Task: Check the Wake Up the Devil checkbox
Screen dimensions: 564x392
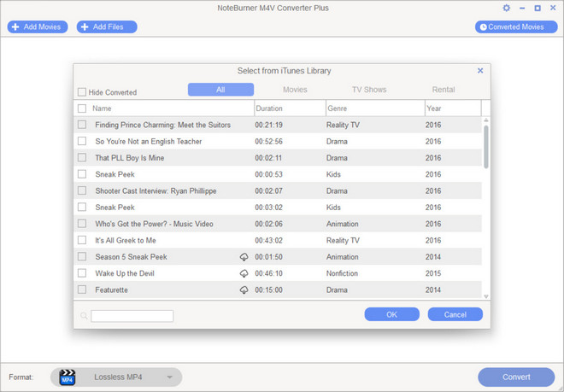Action: pyautogui.click(x=82, y=273)
